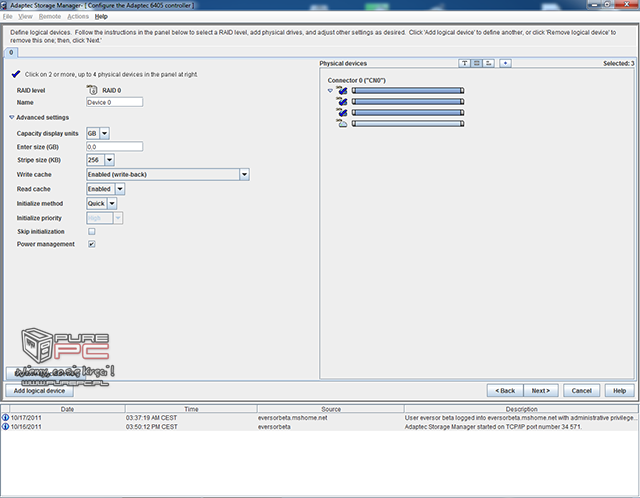The image size is (640, 498).
Task: Click the 'Connector 0 ("CN0")' label
Action: 356,80
